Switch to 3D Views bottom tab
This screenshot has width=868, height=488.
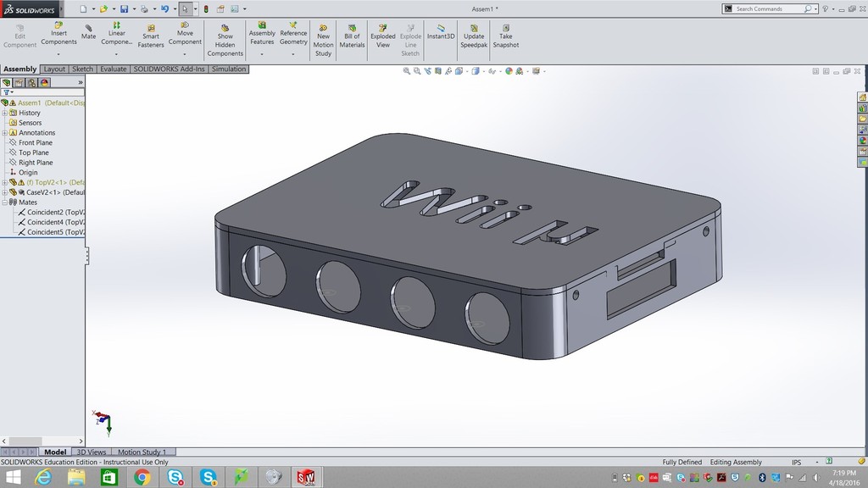pyautogui.click(x=92, y=452)
